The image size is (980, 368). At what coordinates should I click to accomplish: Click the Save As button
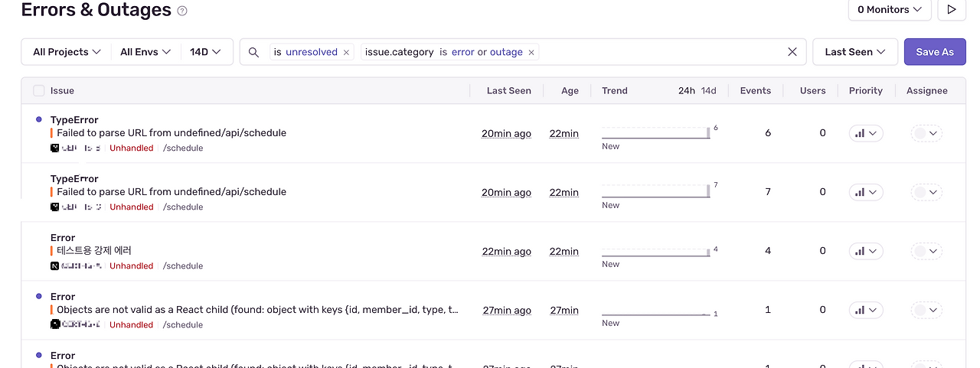tap(934, 52)
